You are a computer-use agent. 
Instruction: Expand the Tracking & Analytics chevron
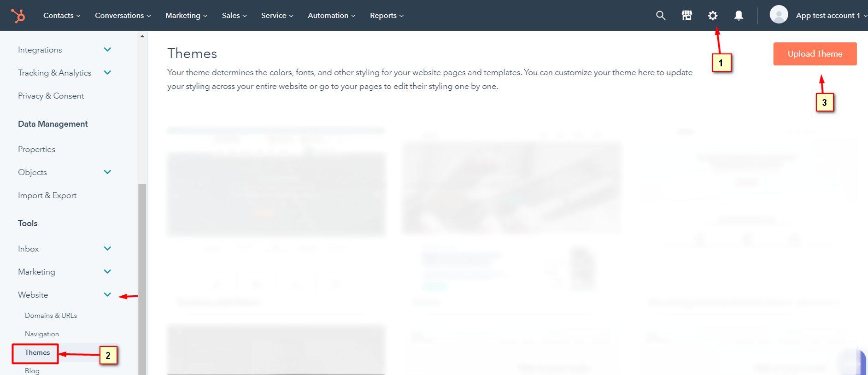pos(107,73)
